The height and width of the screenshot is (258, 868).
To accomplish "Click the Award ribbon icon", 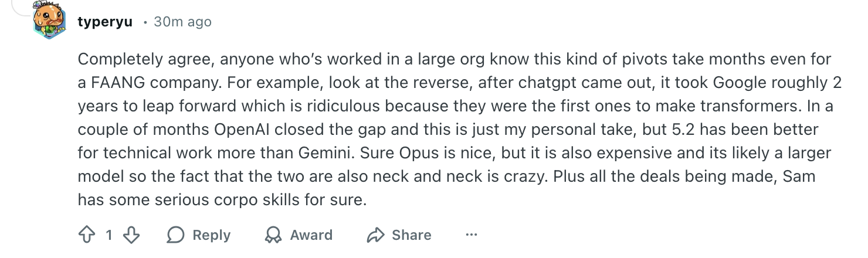I will coord(273,235).
